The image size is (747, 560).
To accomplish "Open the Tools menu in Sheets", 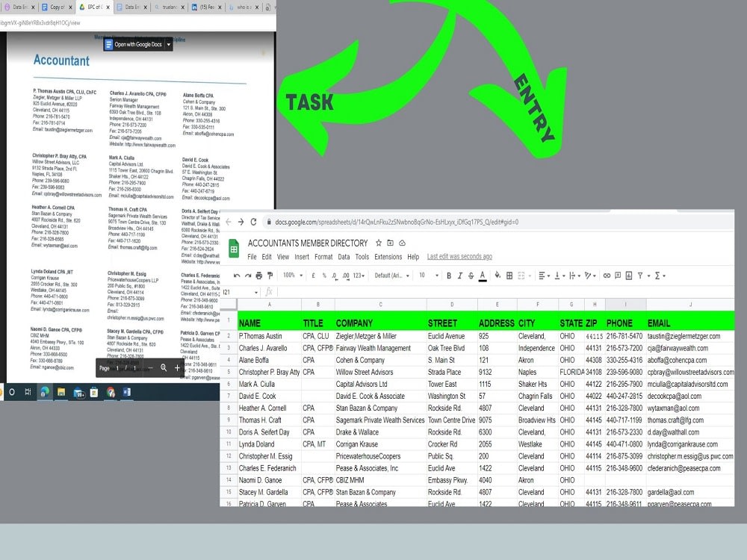I will click(x=362, y=257).
